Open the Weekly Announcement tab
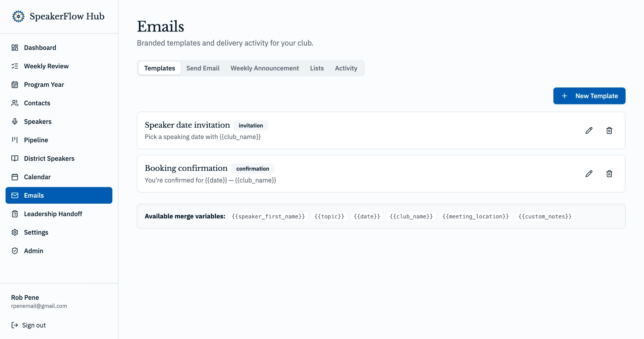The height and width of the screenshot is (339, 644). pyautogui.click(x=265, y=68)
